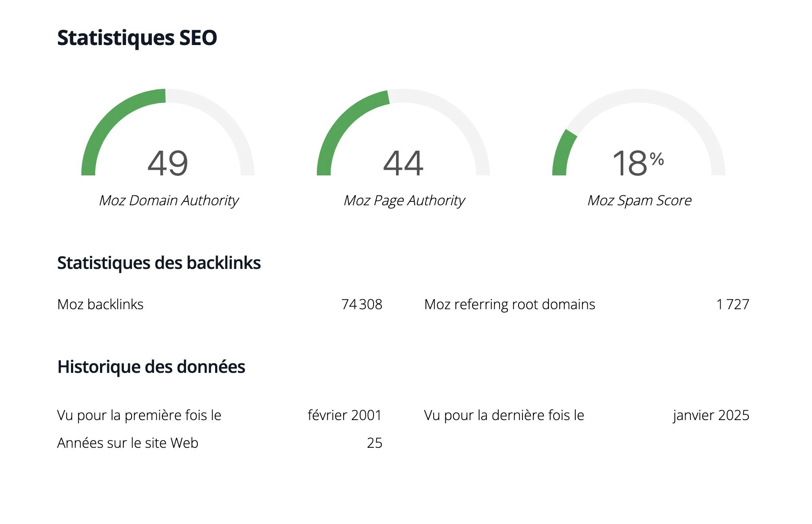Click the Statistiques des backlinks heading
Viewport: 812px width, 524px height.
159,263
